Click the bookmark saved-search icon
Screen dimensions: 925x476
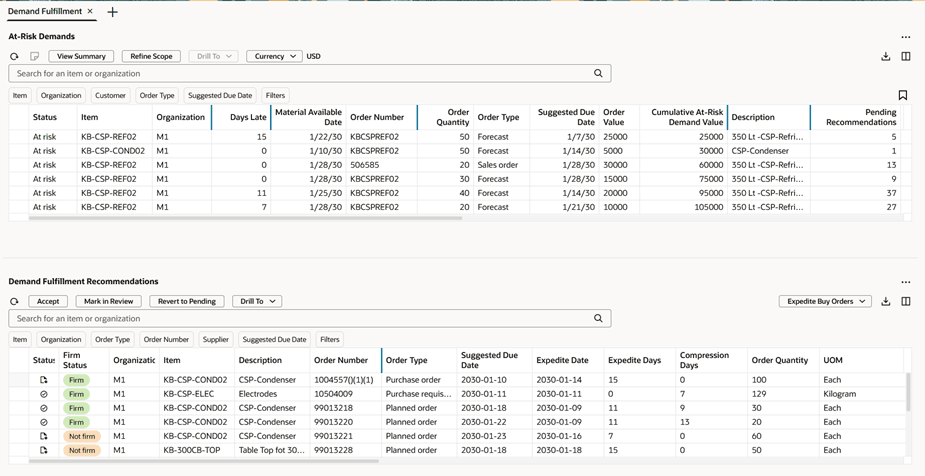[x=903, y=95]
